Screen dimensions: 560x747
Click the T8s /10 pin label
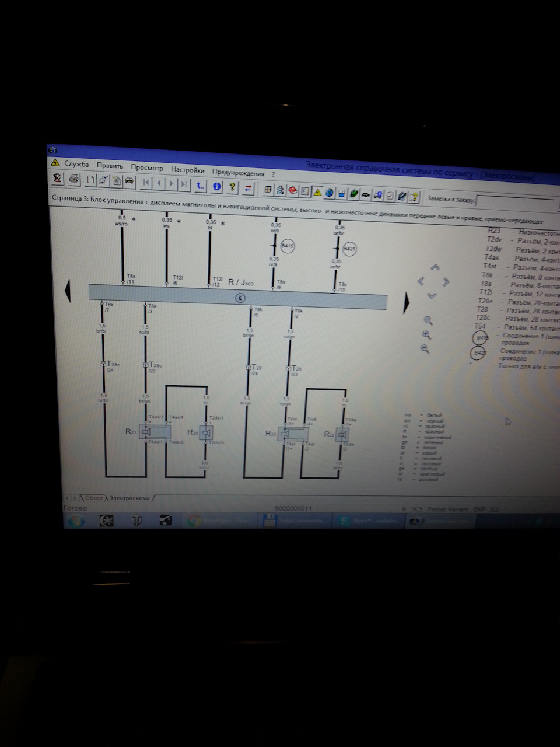point(342,287)
